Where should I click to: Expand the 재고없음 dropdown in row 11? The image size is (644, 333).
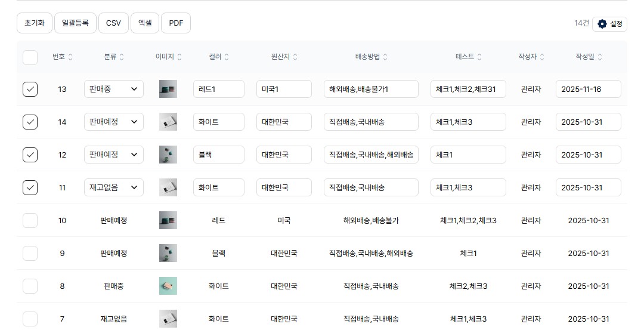pos(113,187)
